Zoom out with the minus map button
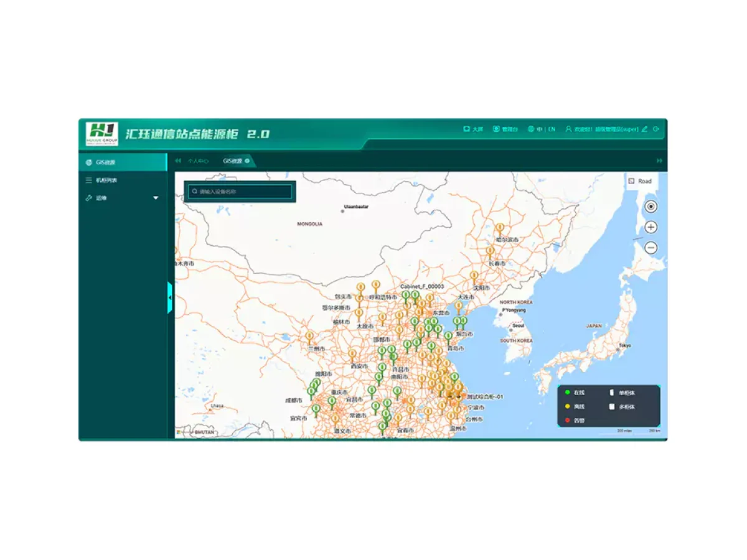This screenshot has height=560, width=747. click(651, 248)
